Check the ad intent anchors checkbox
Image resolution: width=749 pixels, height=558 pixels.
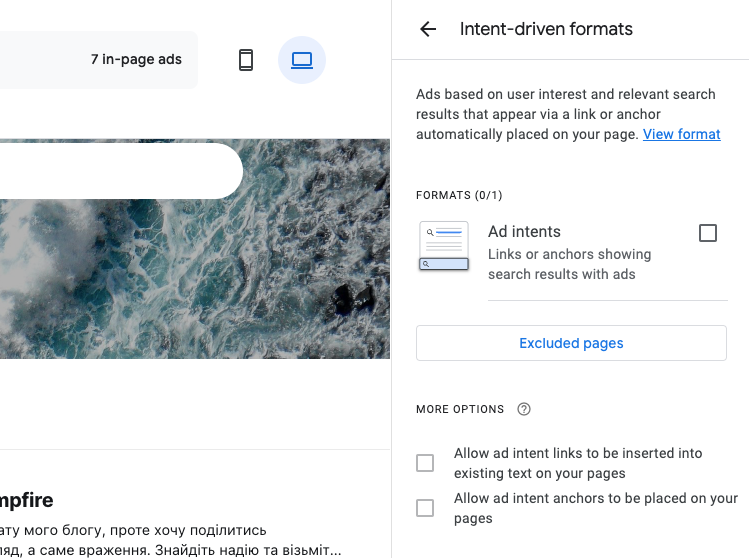425,508
